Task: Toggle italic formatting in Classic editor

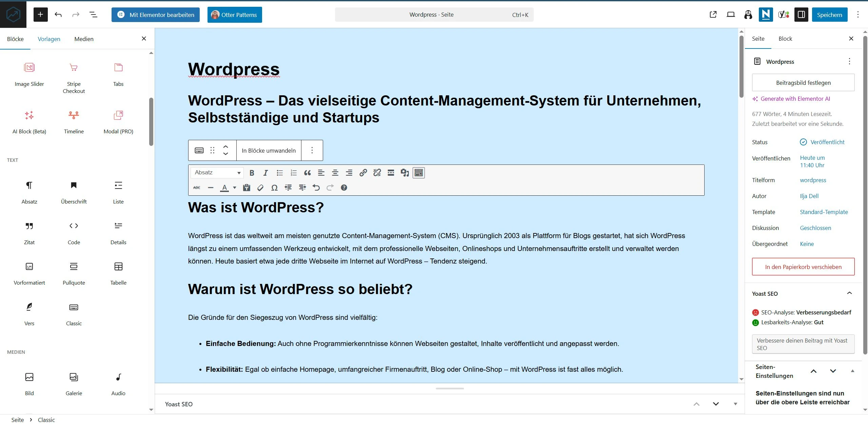Action: point(265,173)
